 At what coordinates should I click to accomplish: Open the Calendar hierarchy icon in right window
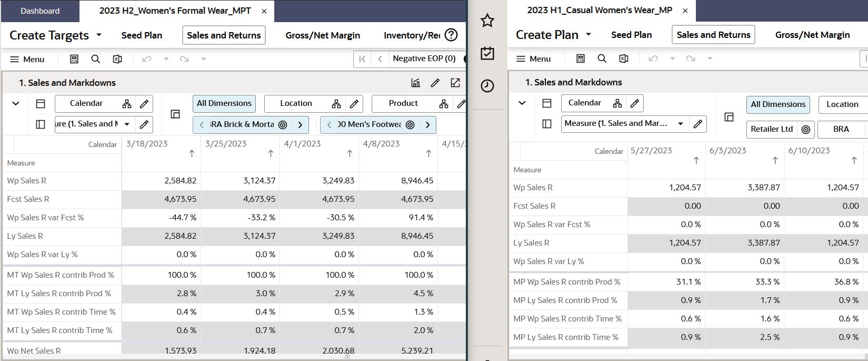pyautogui.click(x=617, y=103)
